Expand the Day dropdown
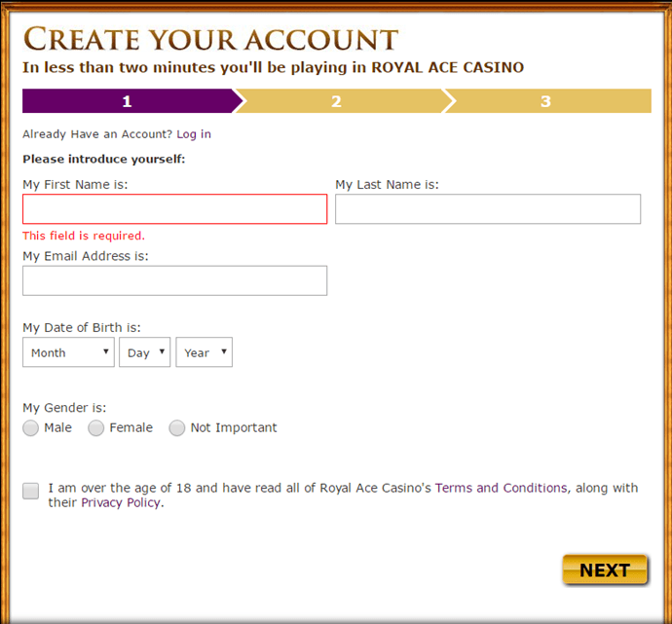 145,352
